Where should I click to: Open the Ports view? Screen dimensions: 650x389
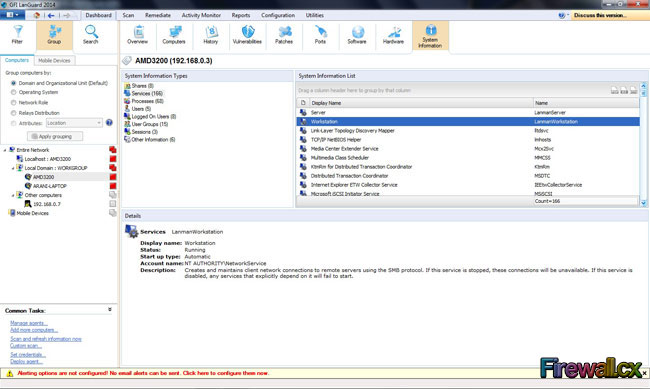[x=320, y=35]
